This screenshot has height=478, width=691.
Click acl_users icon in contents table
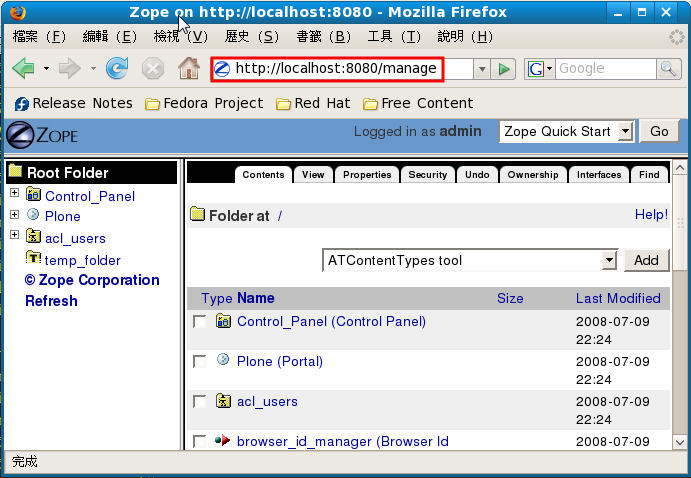click(223, 401)
